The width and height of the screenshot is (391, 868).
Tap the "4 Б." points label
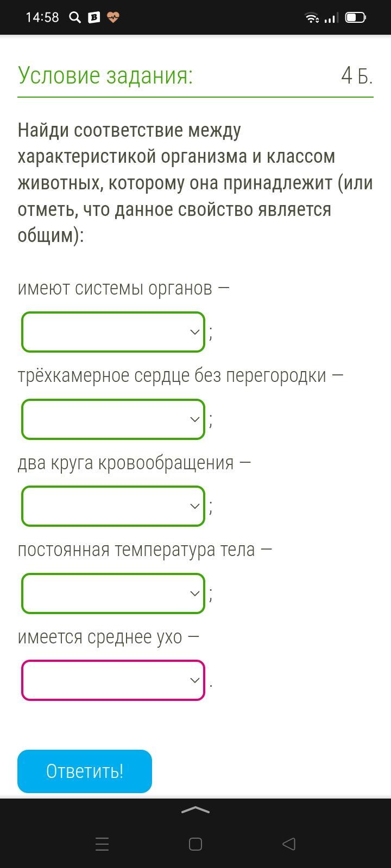[357, 76]
